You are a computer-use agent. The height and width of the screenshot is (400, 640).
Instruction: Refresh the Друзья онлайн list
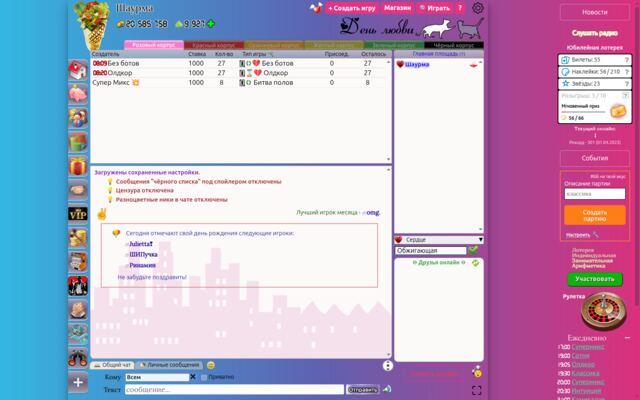coord(476,263)
